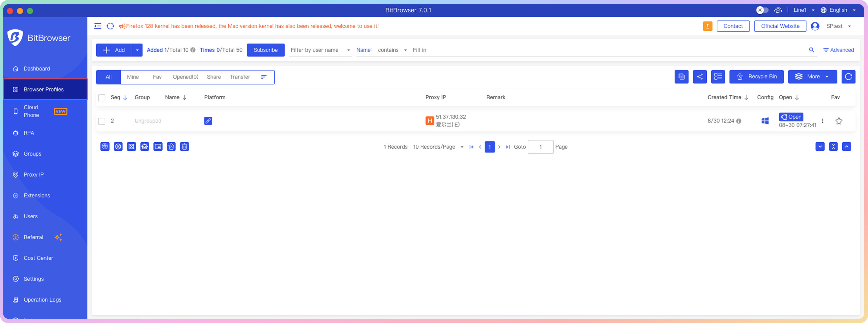Click the delete trash icon in bottom toolbar
This screenshot has width=868, height=323.
(184, 147)
